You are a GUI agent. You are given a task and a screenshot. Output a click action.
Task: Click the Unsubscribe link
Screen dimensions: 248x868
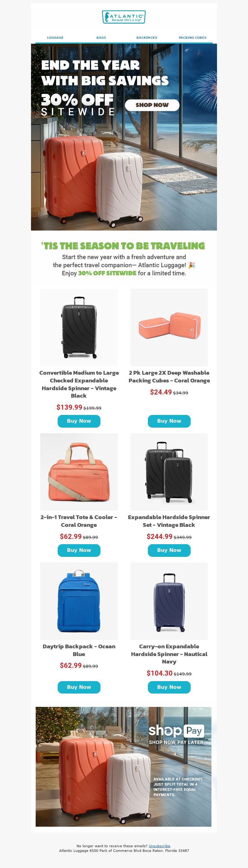pos(159,846)
